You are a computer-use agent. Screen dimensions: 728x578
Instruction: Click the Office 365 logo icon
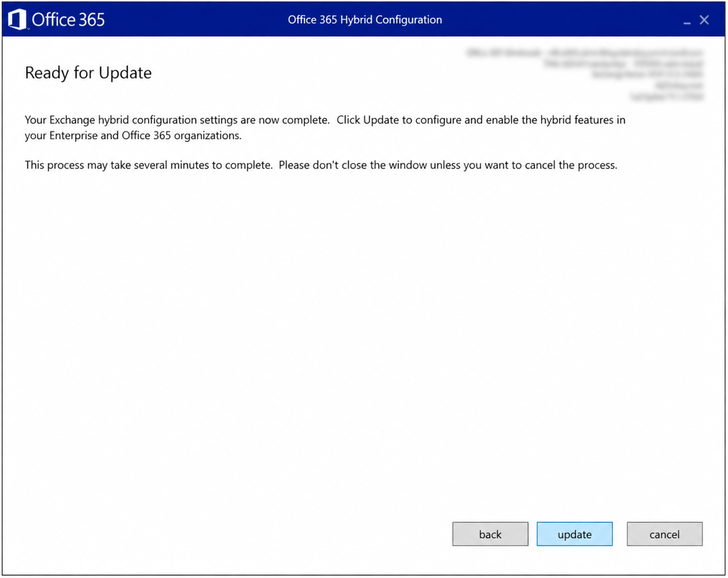17,20
